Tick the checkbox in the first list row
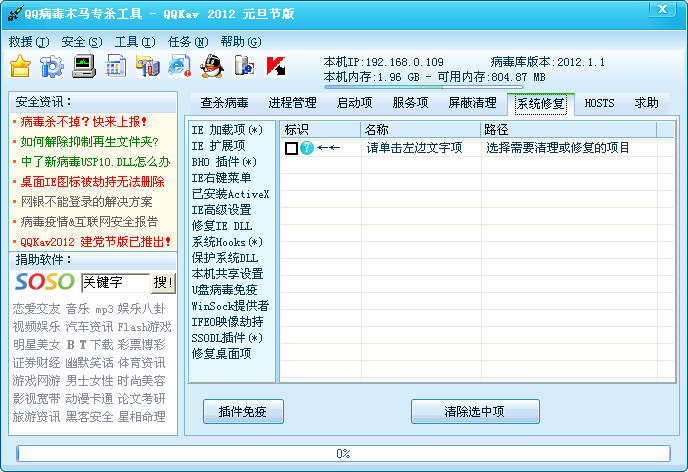 [x=291, y=148]
